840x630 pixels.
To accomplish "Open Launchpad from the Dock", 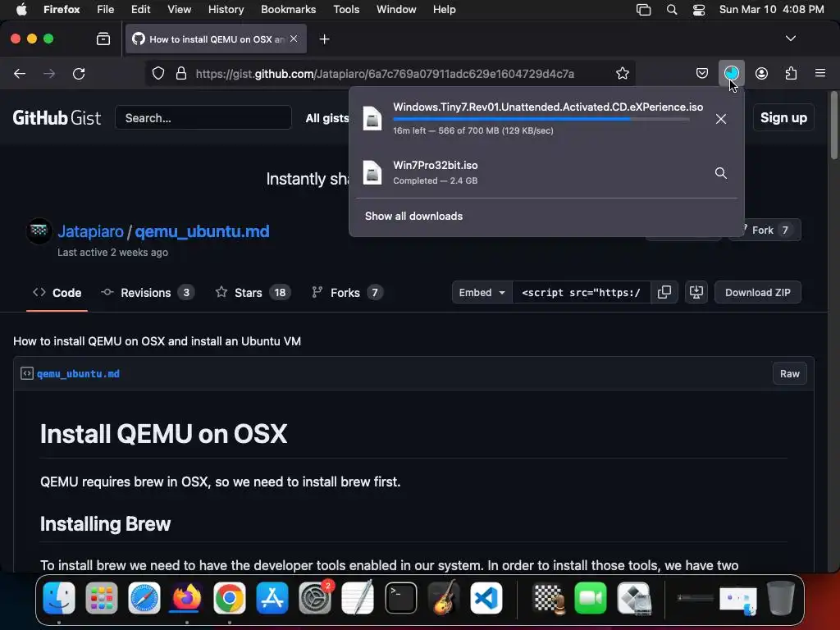I will coord(101,598).
